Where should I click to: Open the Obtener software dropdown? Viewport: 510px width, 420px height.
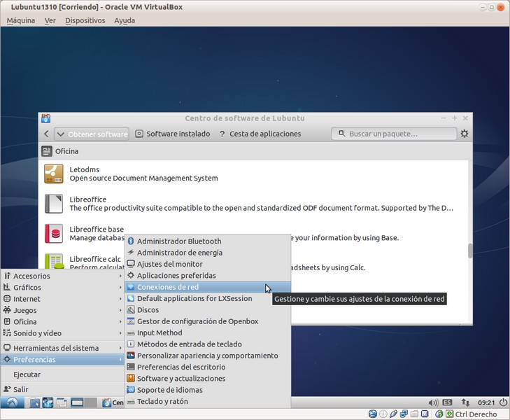[x=92, y=134]
